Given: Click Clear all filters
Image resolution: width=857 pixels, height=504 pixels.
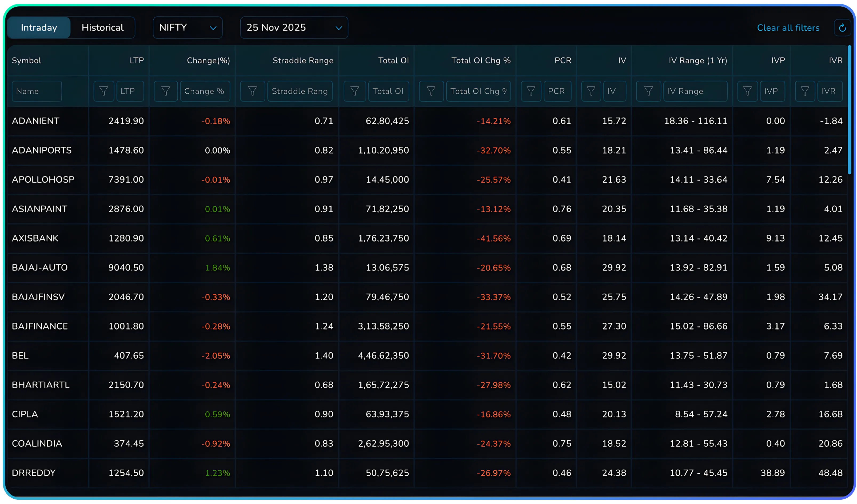Looking at the screenshot, I should (788, 27).
